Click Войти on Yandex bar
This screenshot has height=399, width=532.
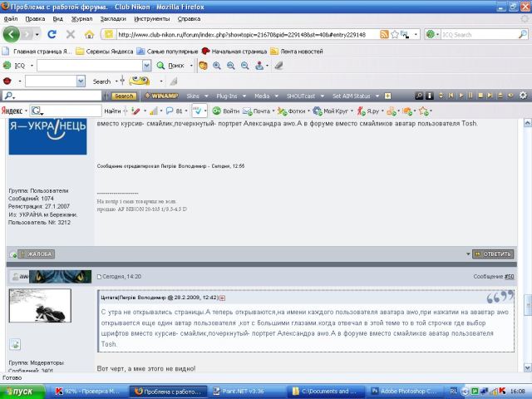click(x=225, y=111)
